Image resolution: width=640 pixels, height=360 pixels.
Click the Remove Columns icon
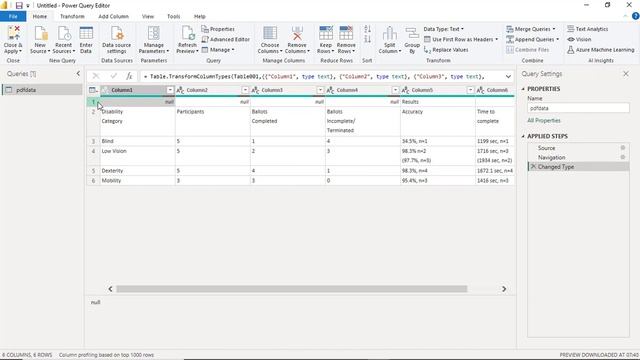tap(297, 33)
